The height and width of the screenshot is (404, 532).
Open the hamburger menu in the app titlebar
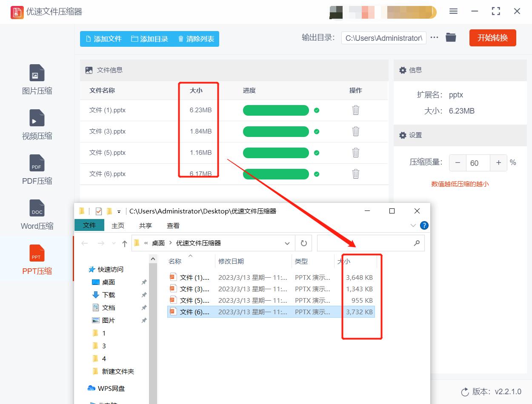click(453, 11)
